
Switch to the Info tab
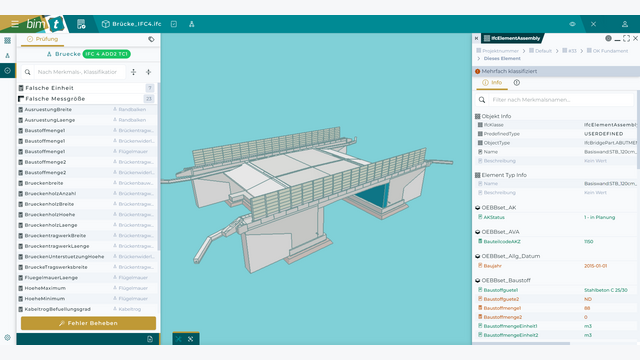pos(492,83)
